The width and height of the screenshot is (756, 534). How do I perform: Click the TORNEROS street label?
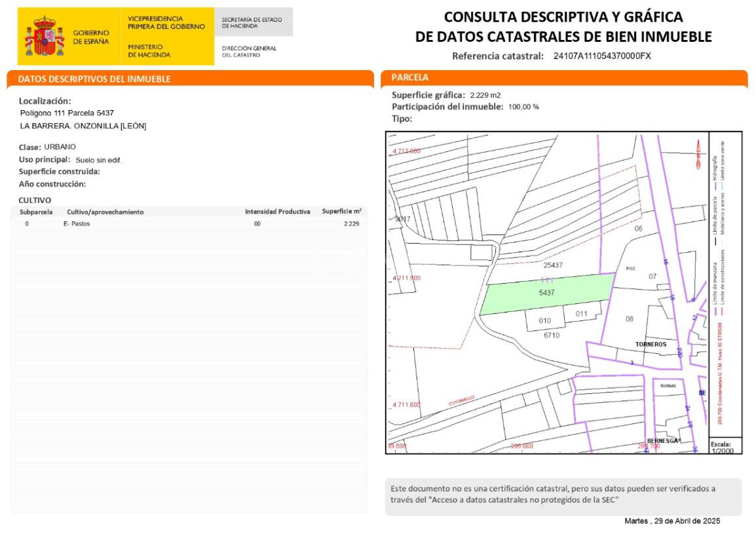(650, 344)
